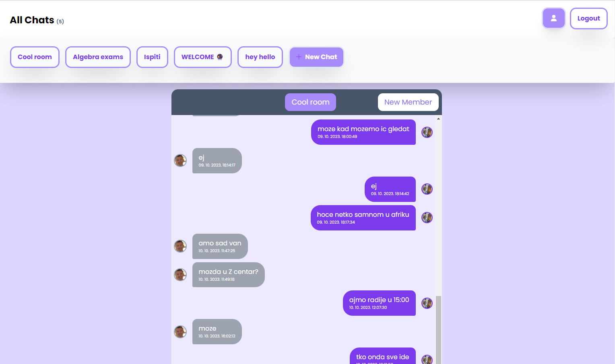Click the Logout button
This screenshot has height=364, width=615.
click(x=588, y=19)
